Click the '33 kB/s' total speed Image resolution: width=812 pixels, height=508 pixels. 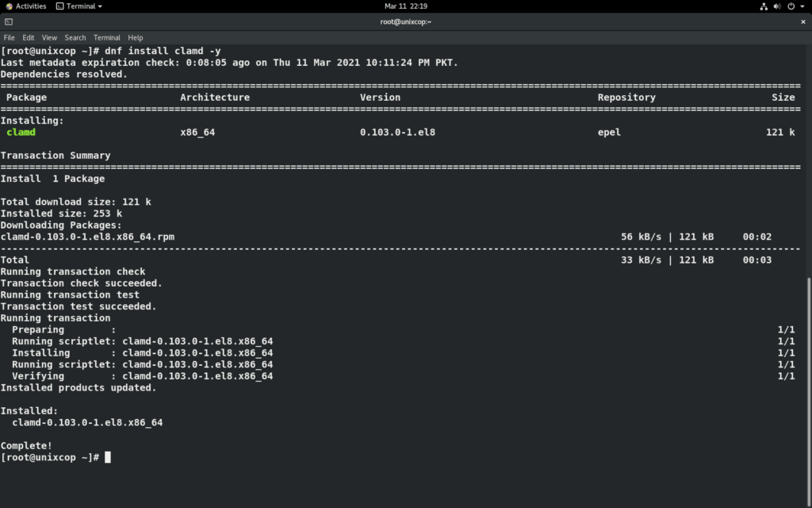pyautogui.click(x=641, y=260)
